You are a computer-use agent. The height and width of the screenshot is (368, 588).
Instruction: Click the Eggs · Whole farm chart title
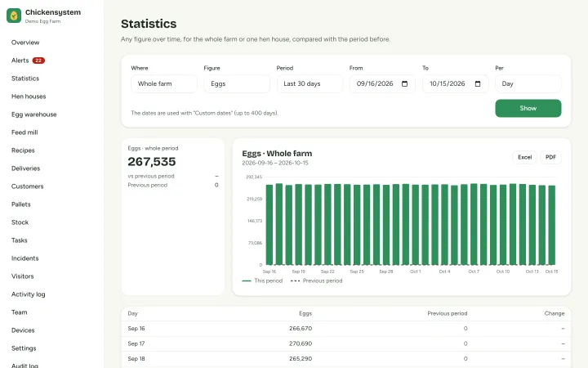[x=277, y=154]
